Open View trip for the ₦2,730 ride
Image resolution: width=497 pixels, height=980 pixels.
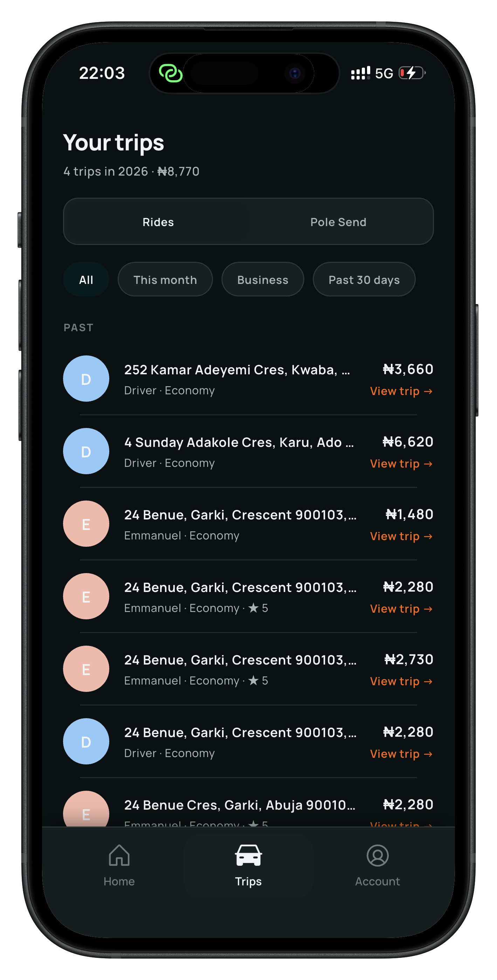(x=401, y=681)
